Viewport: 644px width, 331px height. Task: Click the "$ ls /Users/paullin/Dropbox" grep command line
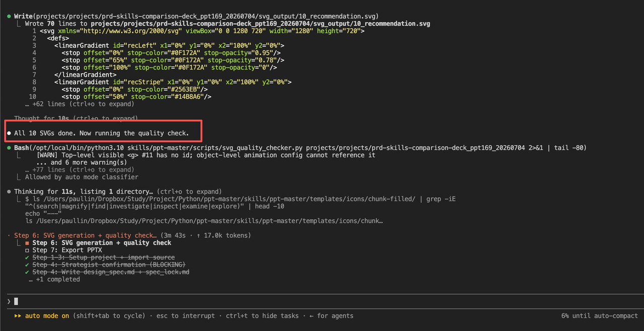[x=240, y=199]
